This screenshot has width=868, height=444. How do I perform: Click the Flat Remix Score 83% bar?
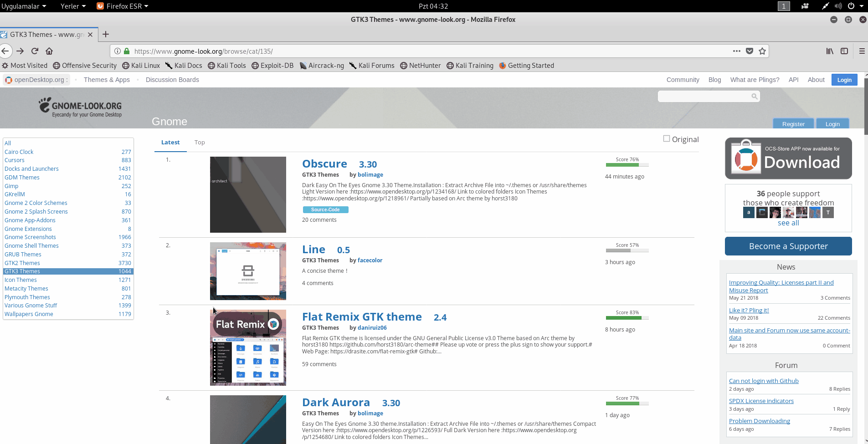pos(627,317)
